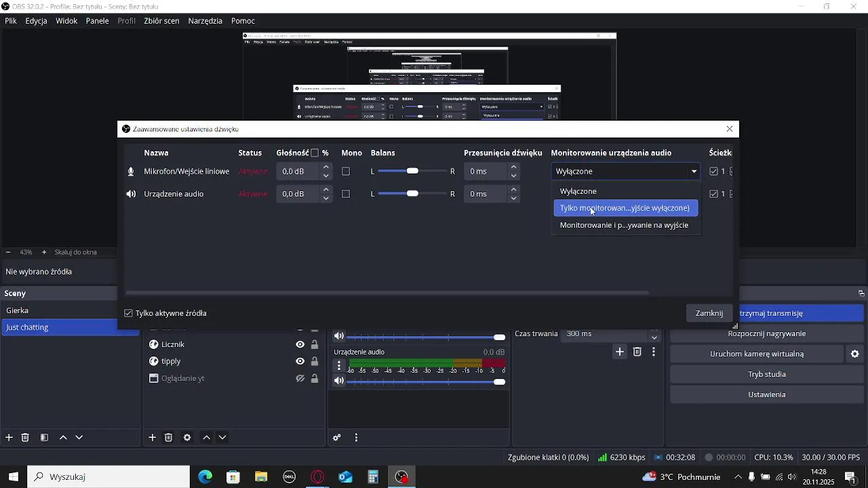Toggle track 1 for Urządzenie audio

coord(713,194)
